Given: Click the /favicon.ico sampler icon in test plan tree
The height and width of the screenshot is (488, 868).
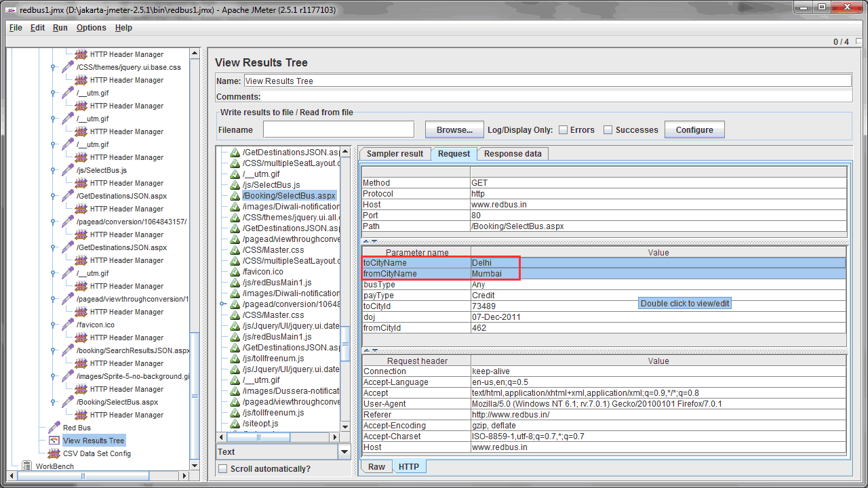Looking at the screenshot, I should pyautogui.click(x=67, y=325).
